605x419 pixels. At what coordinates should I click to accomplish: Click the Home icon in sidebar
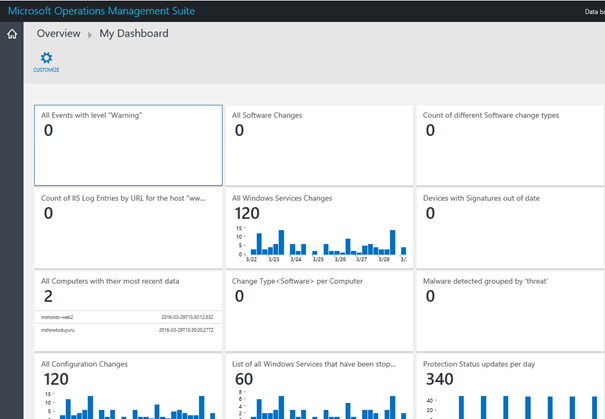(12, 34)
